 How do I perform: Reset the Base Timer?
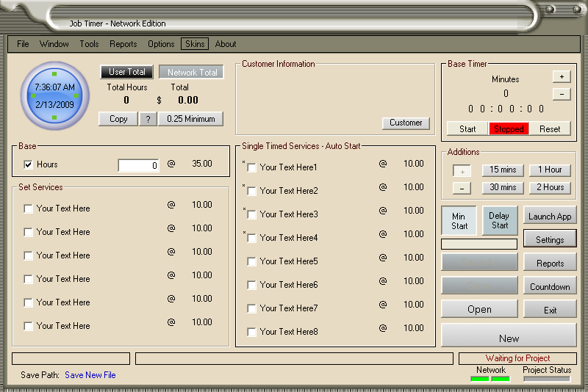coord(550,129)
